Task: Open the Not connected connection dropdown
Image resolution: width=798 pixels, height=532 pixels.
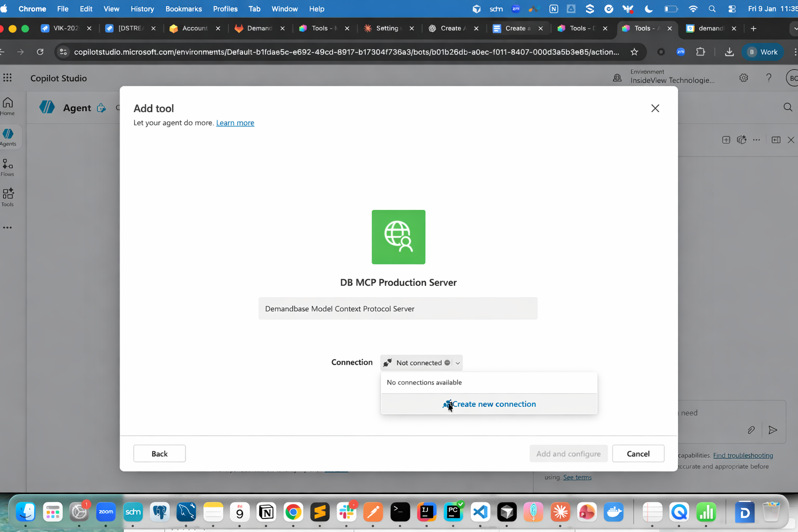Action: pos(421,363)
